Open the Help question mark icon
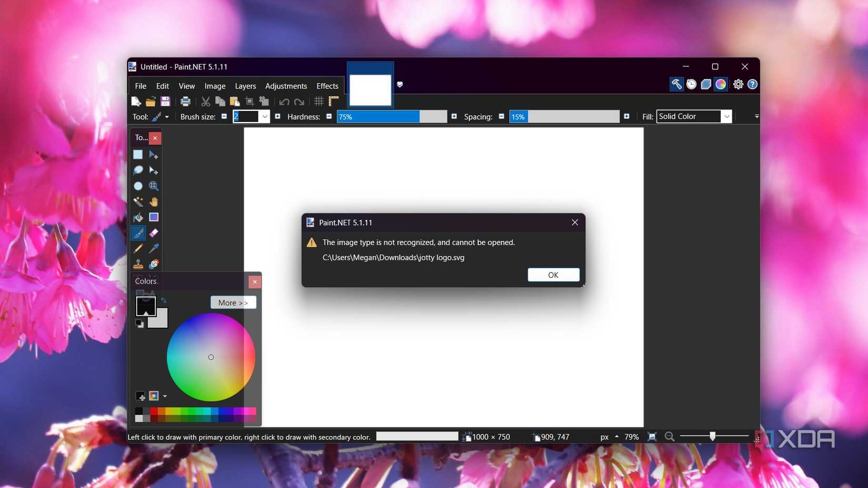 pyautogui.click(x=753, y=84)
